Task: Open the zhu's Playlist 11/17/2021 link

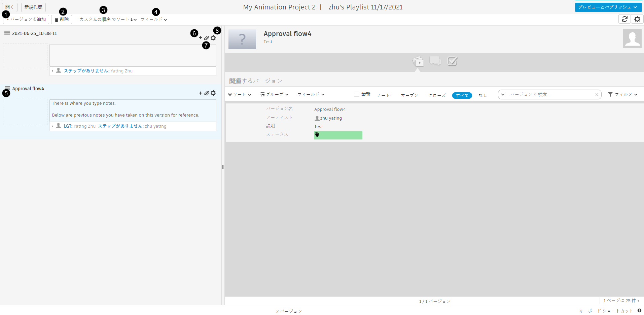Action: [365, 7]
